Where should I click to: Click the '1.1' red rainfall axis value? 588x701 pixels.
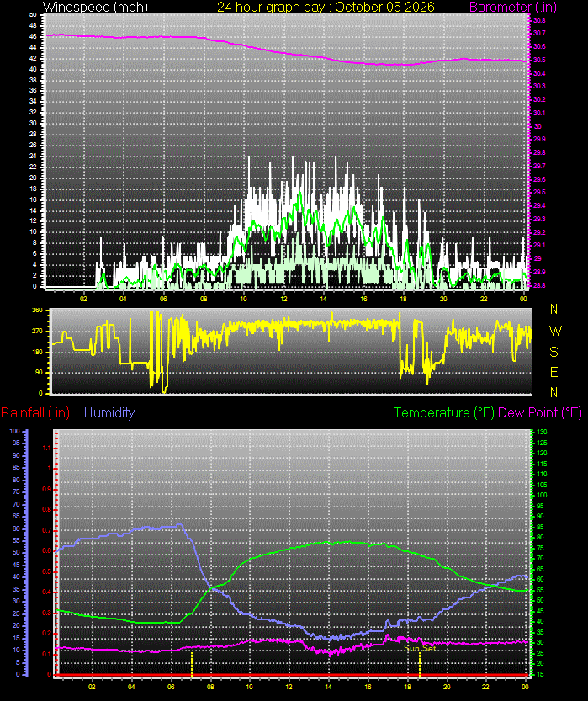click(47, 448)
